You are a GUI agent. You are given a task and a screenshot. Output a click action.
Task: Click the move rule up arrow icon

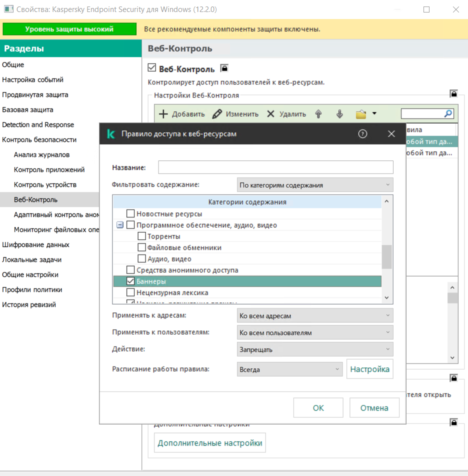click(318, 114)
